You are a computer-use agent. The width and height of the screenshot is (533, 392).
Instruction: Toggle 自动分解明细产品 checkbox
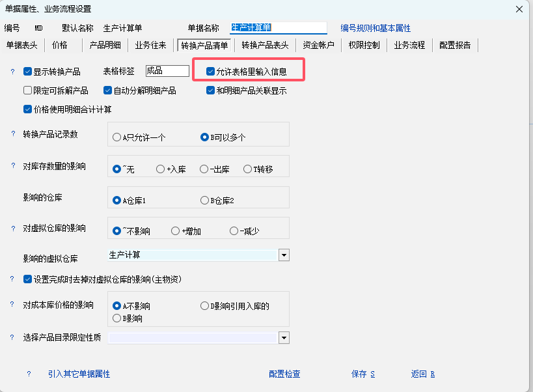tap(108, 91)
